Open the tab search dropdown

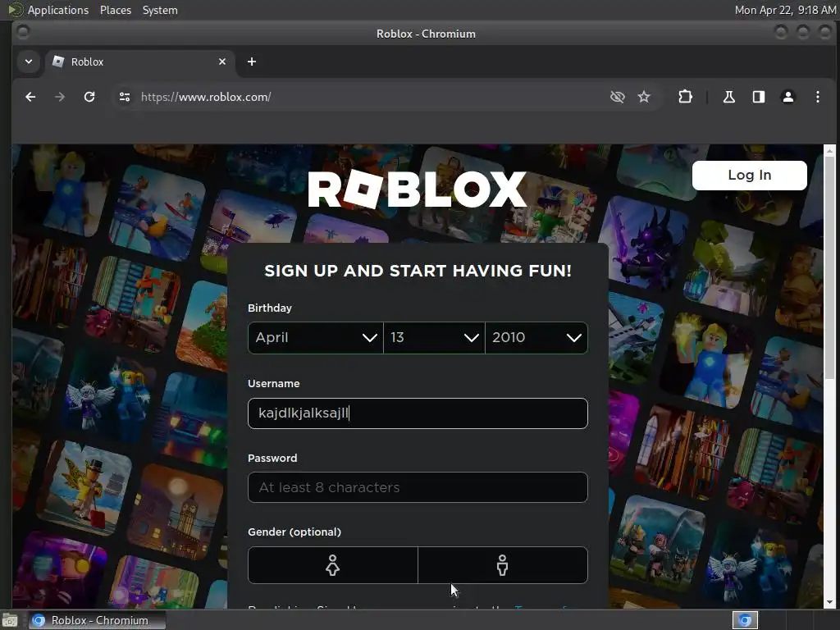29,62
